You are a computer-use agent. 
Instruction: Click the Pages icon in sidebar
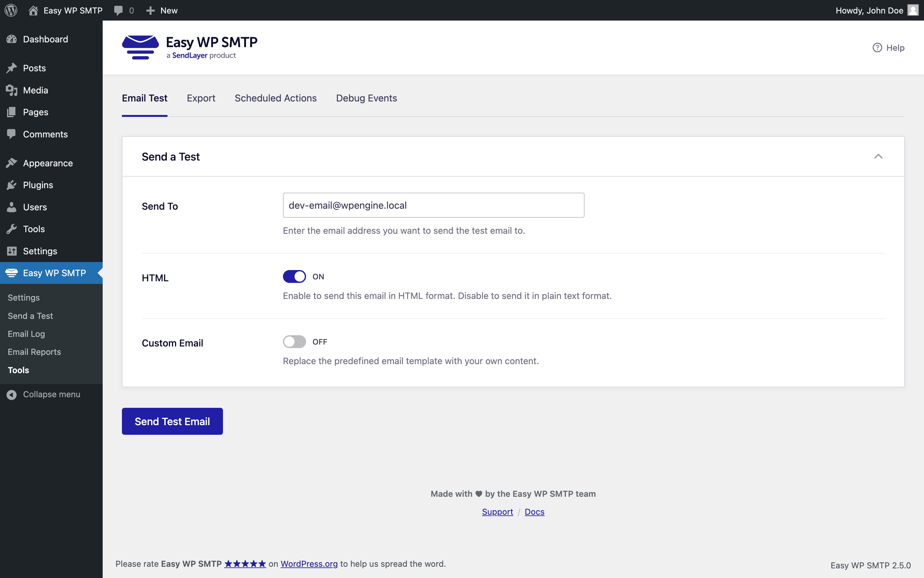click(12, 112)
